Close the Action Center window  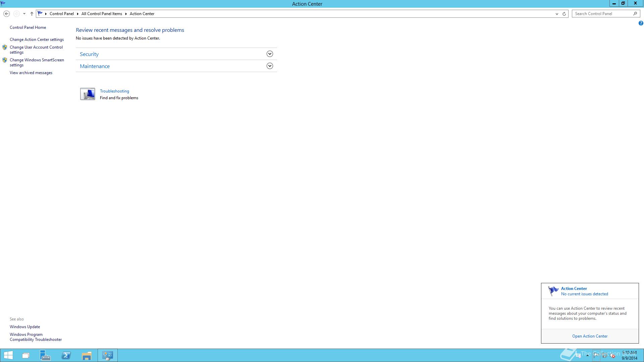[x=635, y=3]
